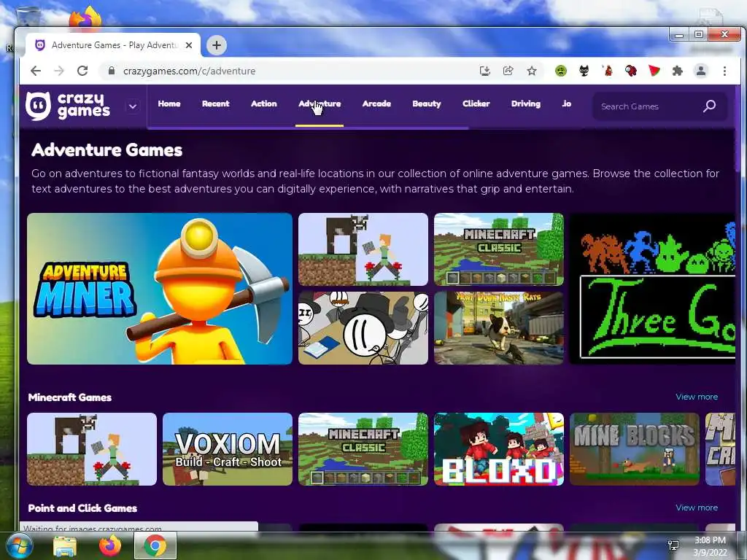Open the Hunt Down Nasty Rats game
Screen dimensions: 747x560
coord(499,328)
